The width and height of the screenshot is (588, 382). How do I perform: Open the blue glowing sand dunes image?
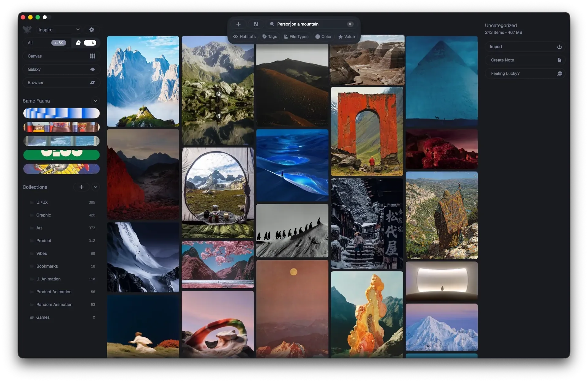292,165
